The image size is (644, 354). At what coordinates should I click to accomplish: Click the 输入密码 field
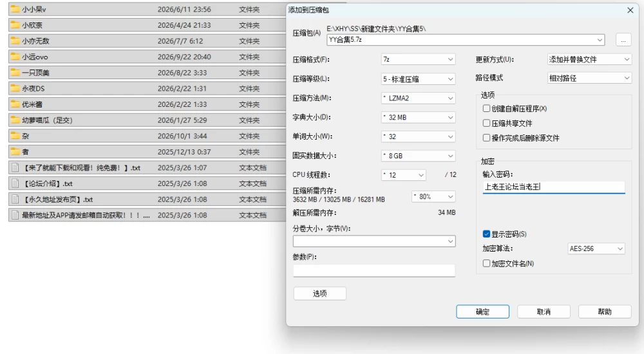pos(554,187)
